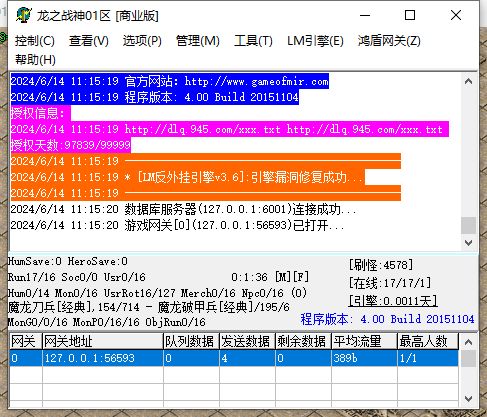This screenshot has width=487, height=417.
Task: Click the 剩余数据 column header
Action: pos(303,341)
